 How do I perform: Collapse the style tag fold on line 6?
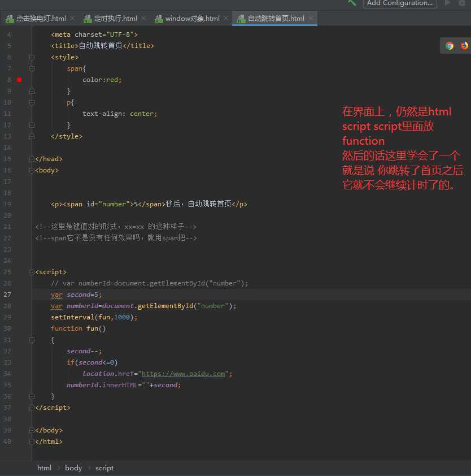coord(32,57)
